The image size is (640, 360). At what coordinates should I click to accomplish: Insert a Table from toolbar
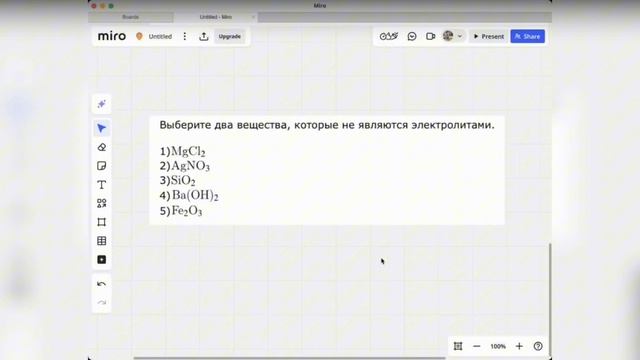click(102, 241)
